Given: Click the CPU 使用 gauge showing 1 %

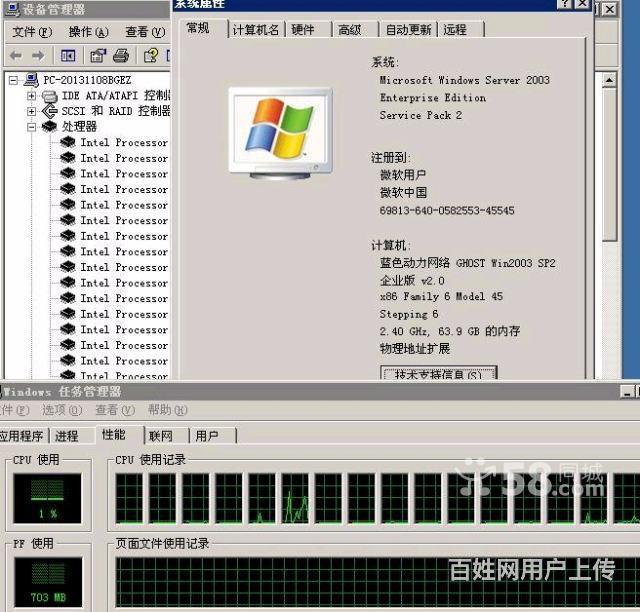Looking at the screenshot, I should click(x=47, y=498).
